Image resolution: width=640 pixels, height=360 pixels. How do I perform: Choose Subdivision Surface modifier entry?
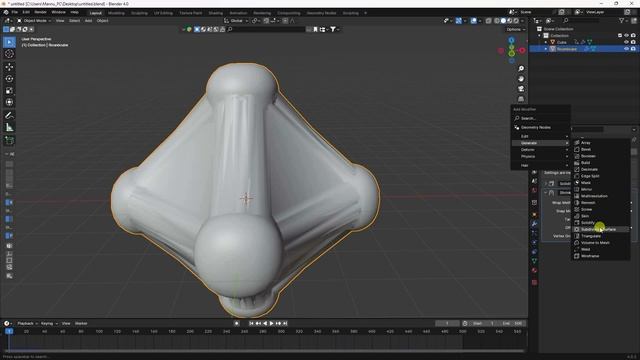[601, 229]
